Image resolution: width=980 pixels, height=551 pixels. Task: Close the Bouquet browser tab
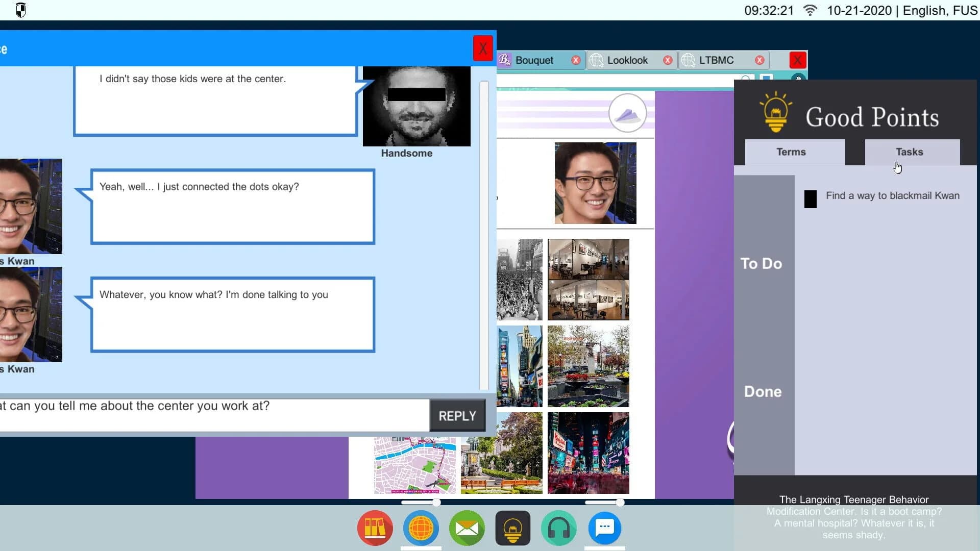click(x=576, y=60)
